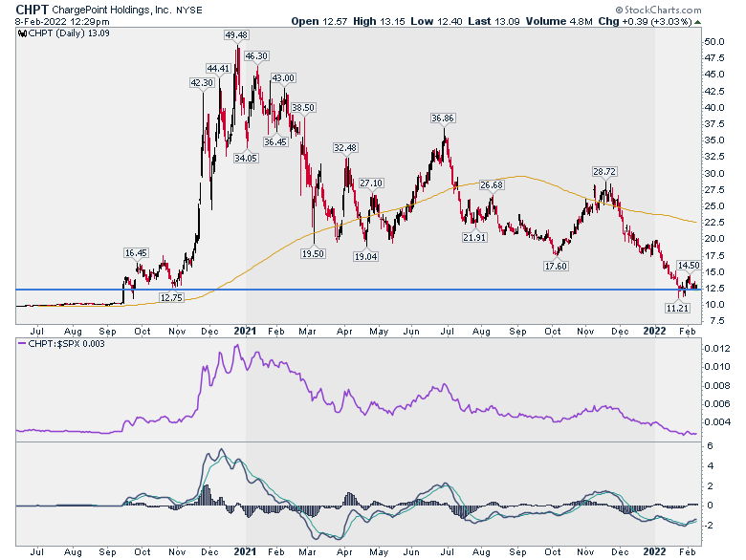
Task: Click the High 13.15 value
Action: click(x=379, y=21)
